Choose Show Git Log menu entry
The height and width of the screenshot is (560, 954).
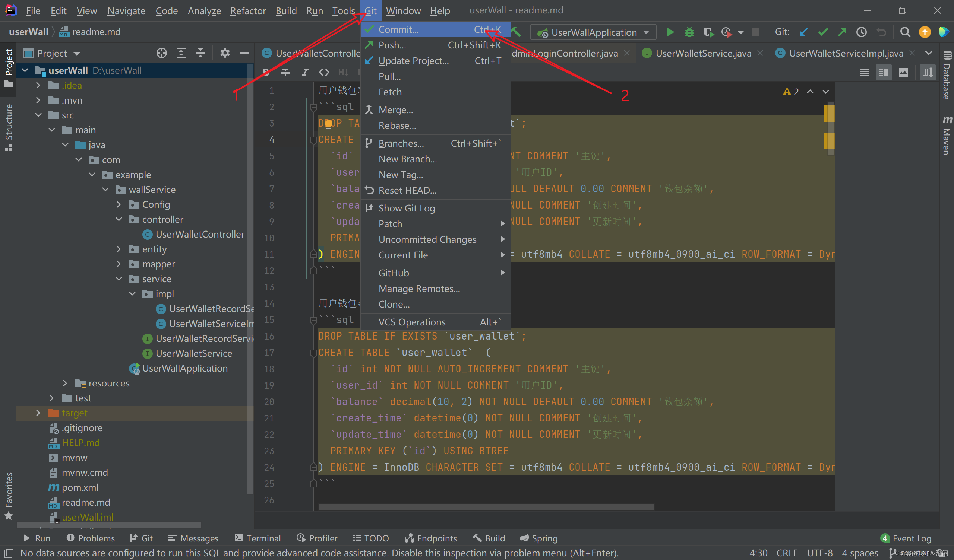435,208
